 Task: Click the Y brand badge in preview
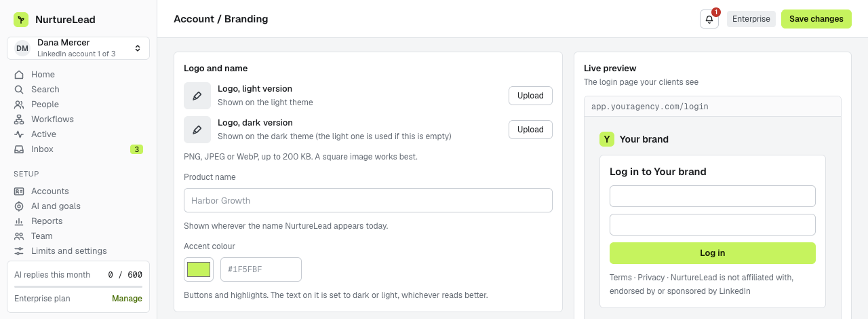pyautogui.click(x=607, y=139)
